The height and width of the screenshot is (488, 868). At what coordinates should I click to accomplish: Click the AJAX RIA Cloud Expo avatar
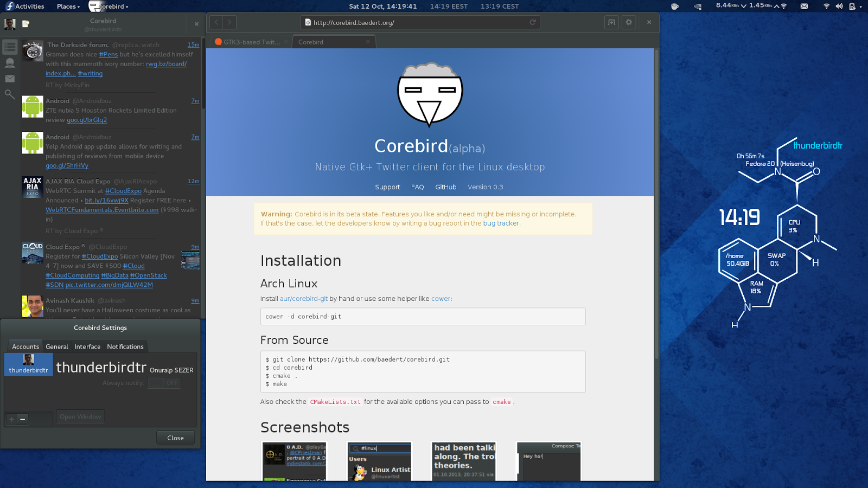[33, 187]
